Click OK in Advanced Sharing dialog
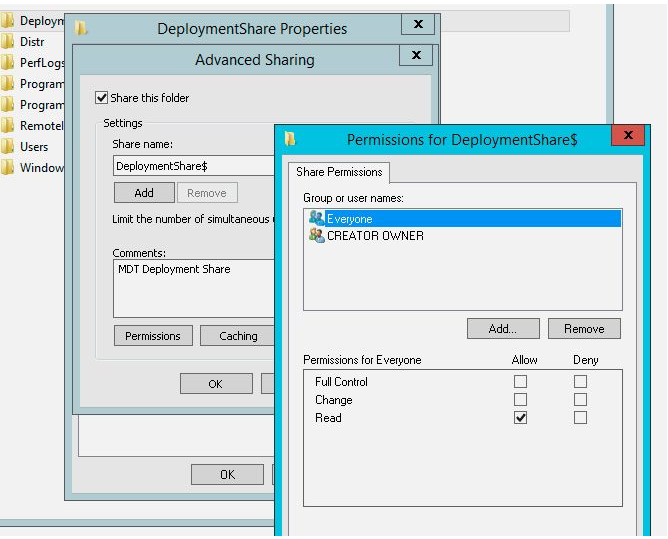This screenshot has height=539, width=668. pos(216,383)
